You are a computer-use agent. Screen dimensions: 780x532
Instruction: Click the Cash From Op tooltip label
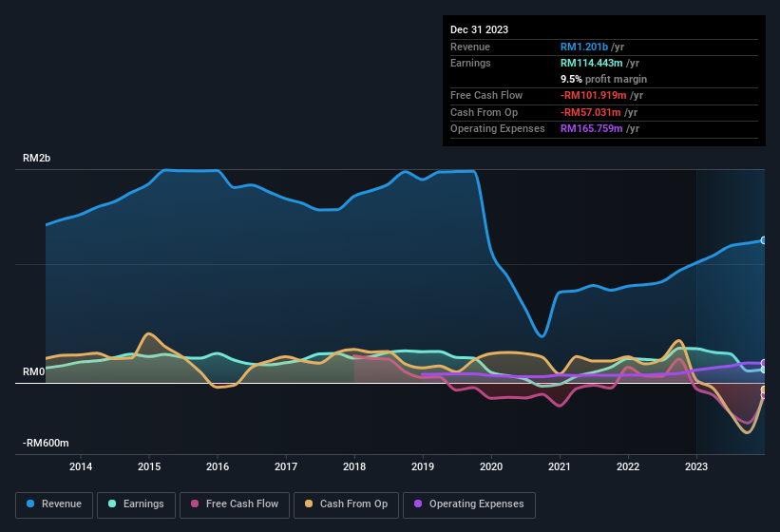(484, 112)
